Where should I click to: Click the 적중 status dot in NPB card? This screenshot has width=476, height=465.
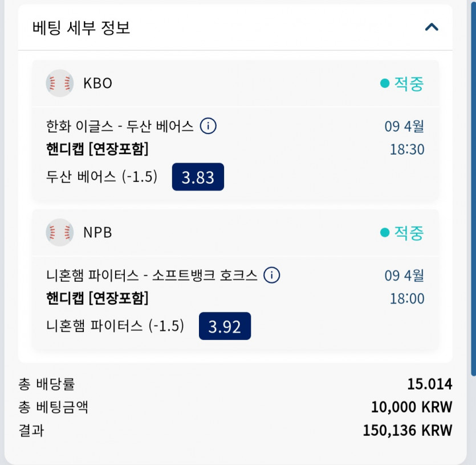click(x=385, y=232)
